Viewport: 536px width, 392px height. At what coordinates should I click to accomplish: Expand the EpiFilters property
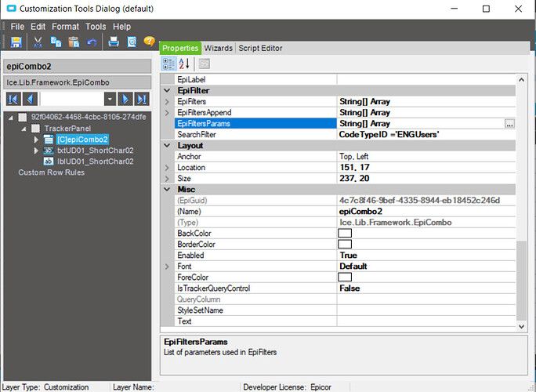[167, 102]
